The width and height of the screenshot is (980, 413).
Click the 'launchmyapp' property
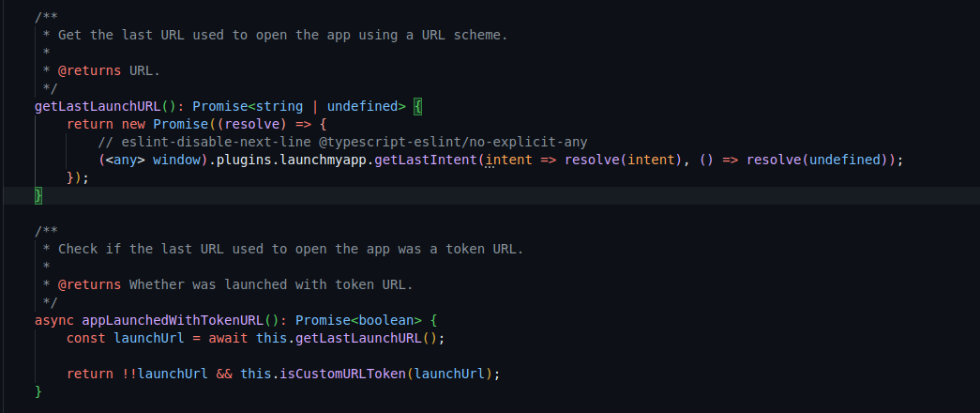coord(324,160)
